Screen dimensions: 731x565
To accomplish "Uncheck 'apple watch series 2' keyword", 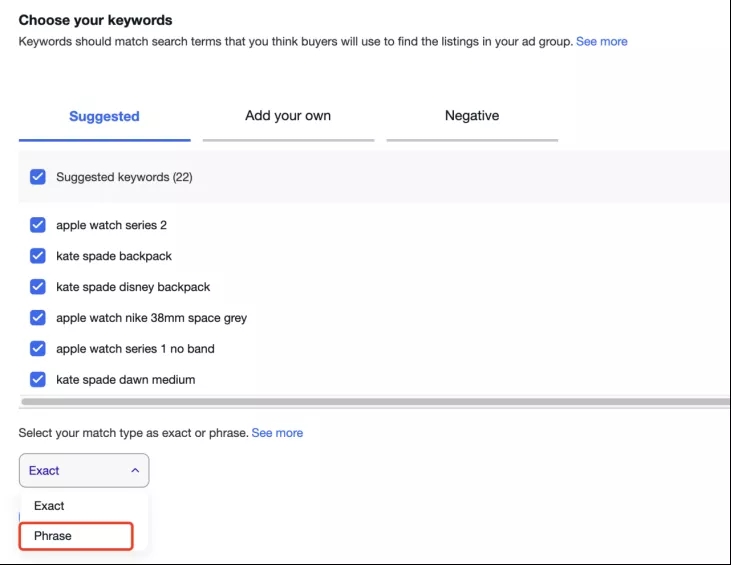I will coord(38,225).
